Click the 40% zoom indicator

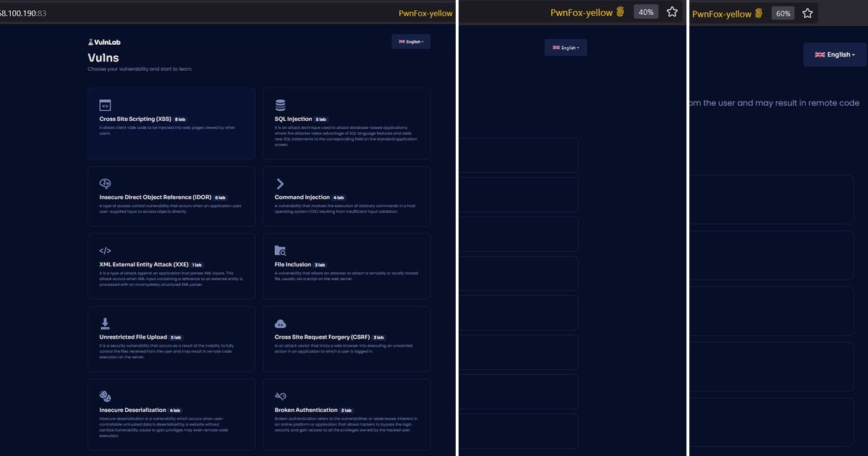point(644,12)
